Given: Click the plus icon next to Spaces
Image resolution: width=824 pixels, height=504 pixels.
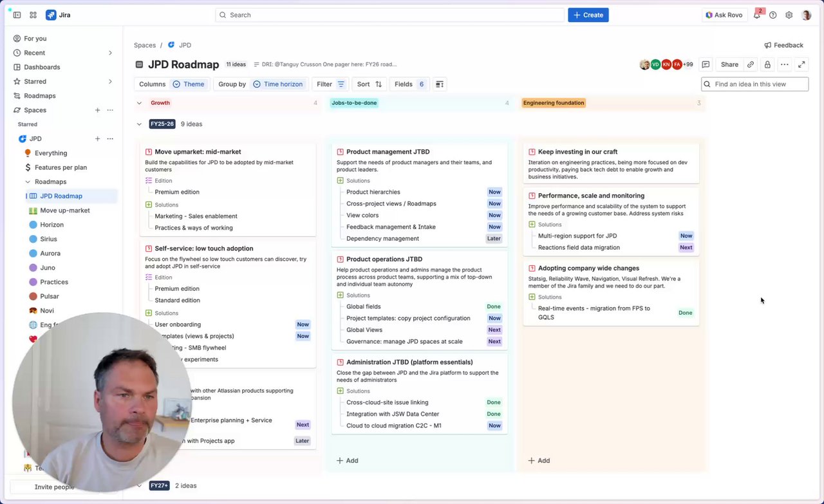Looking at the screenshot, I should click(97, 110).
